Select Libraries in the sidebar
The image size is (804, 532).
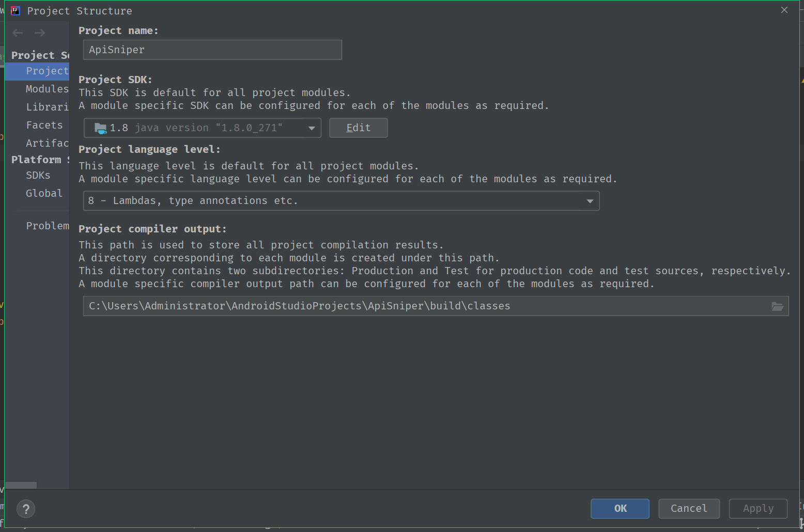pyautogui.click(x=48, y=107)
